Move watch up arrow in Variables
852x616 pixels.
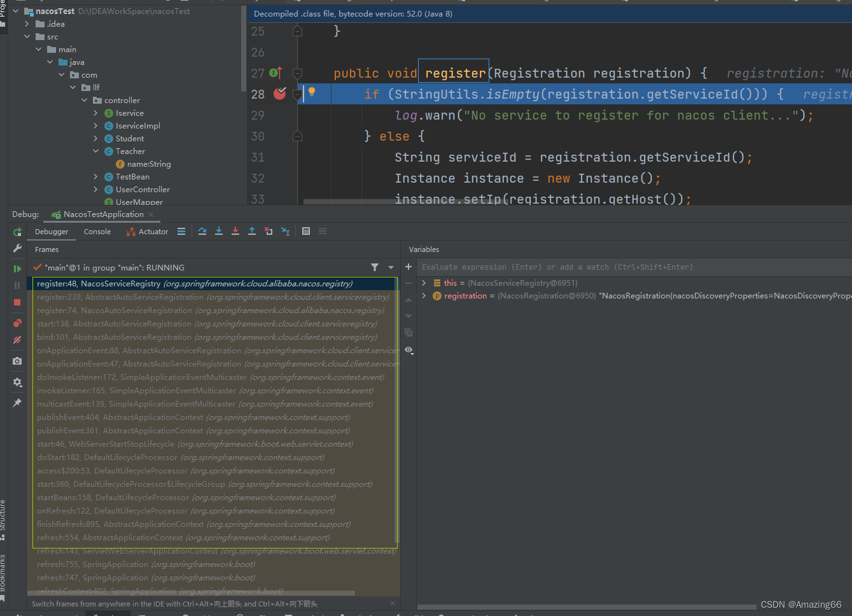(409, 299)
